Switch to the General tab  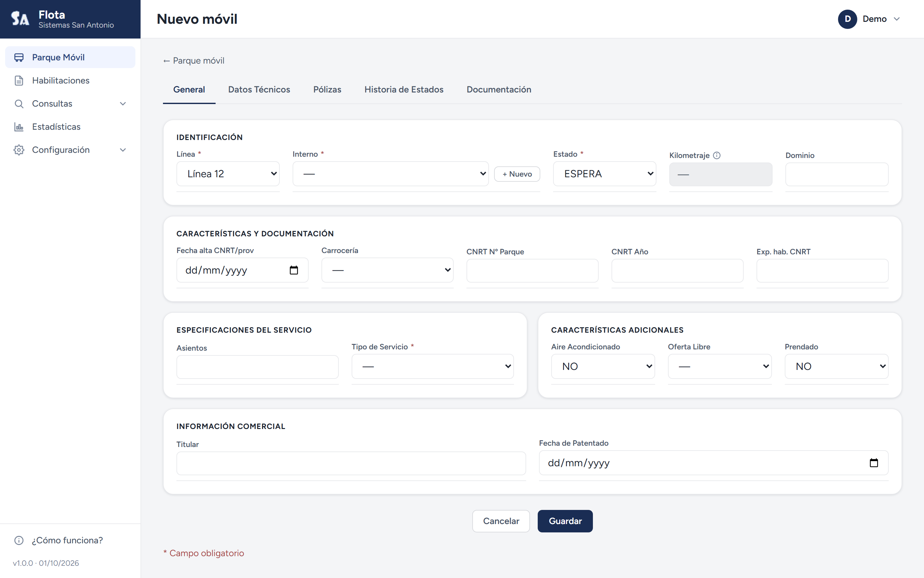tap(189, 90)
